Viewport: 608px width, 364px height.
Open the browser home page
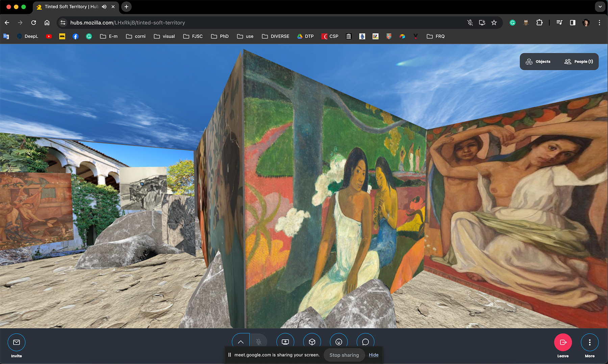(47, 23)
